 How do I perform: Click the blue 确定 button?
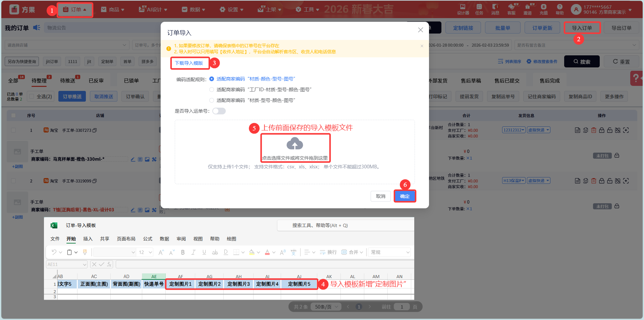point(405,196)
